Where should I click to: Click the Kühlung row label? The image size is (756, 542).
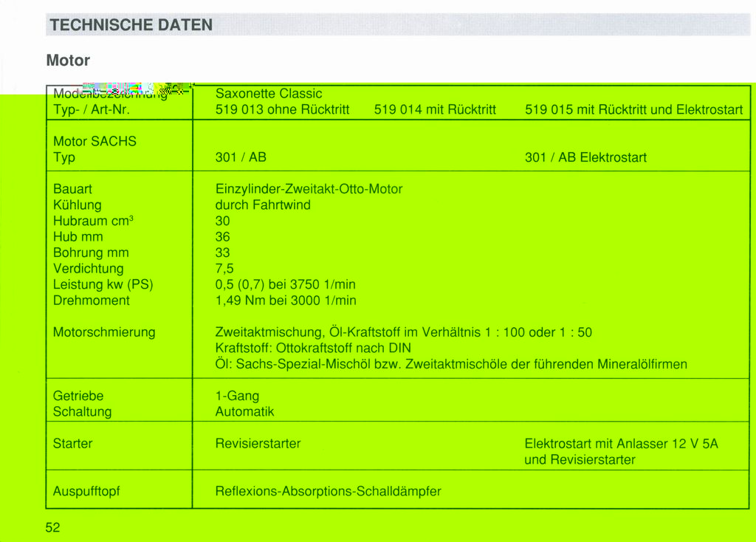[78, 205]
